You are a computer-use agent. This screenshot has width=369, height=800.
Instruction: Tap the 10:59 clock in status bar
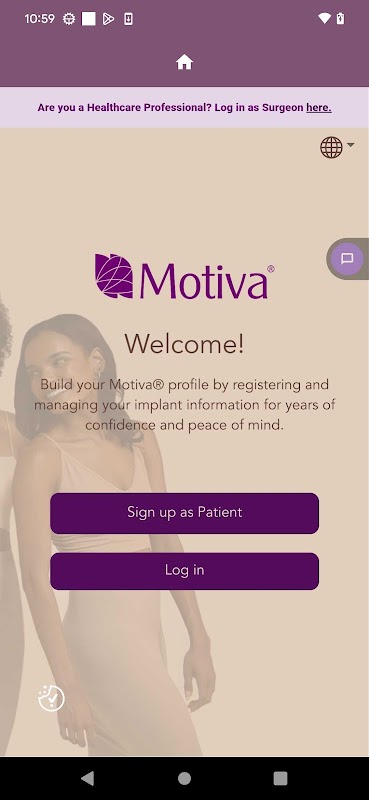coord(39,19)
